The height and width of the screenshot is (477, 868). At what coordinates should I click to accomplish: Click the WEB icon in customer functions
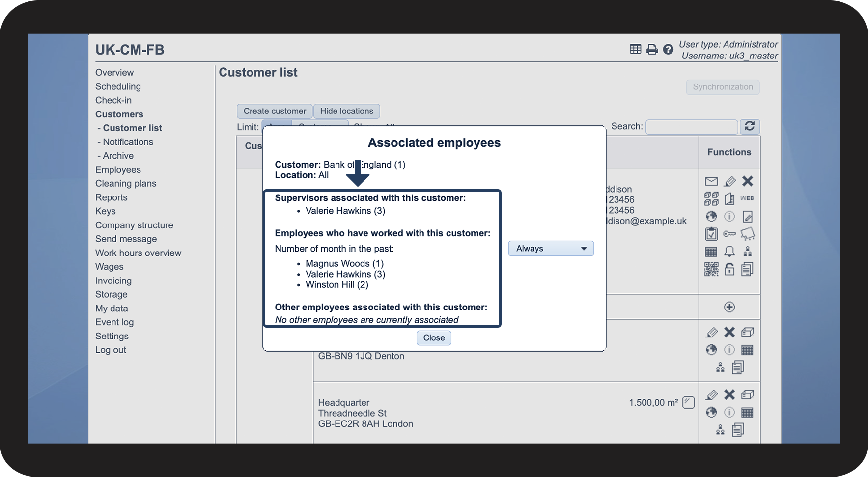tap(747, 198)
